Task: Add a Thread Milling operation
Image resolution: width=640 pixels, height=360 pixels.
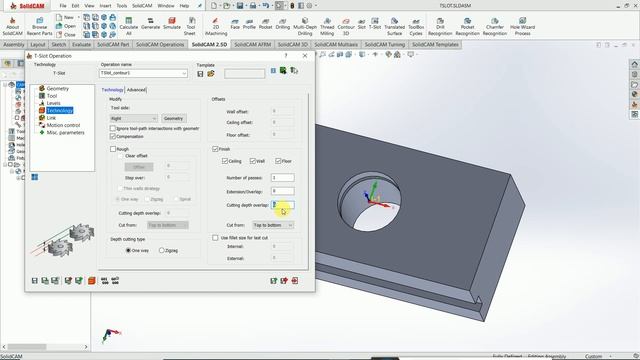Action: [x=327, y=27]
